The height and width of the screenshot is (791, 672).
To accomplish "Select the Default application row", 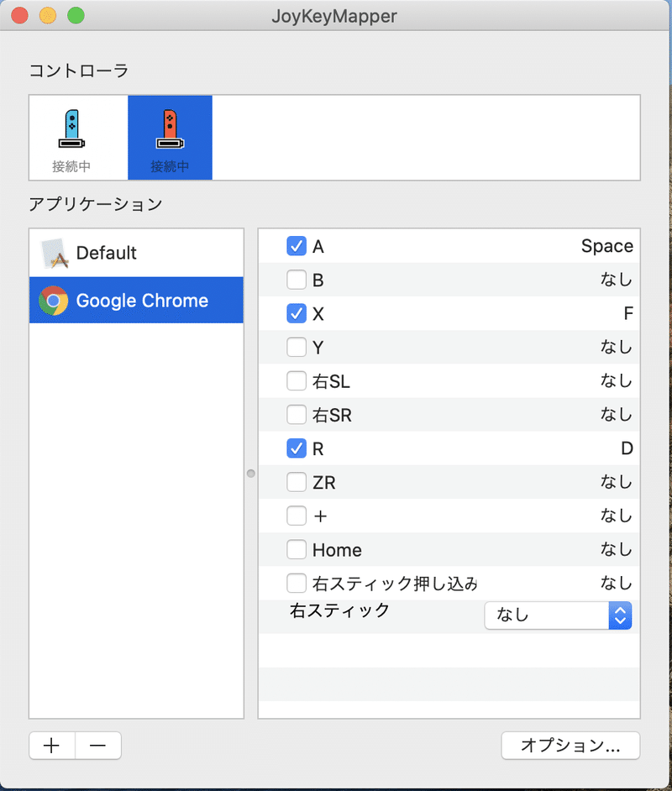I will pyautogui.click(x=136, y=253).
